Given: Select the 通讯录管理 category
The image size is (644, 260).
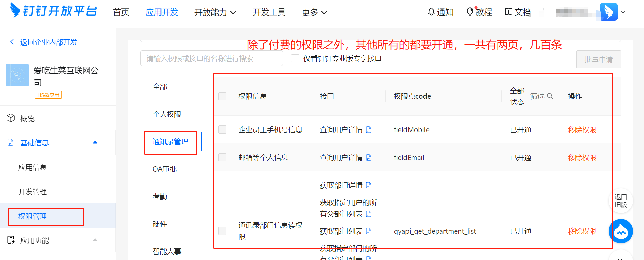Looking at the screenshot, I should pyautogui.click(x=170, y=142).
